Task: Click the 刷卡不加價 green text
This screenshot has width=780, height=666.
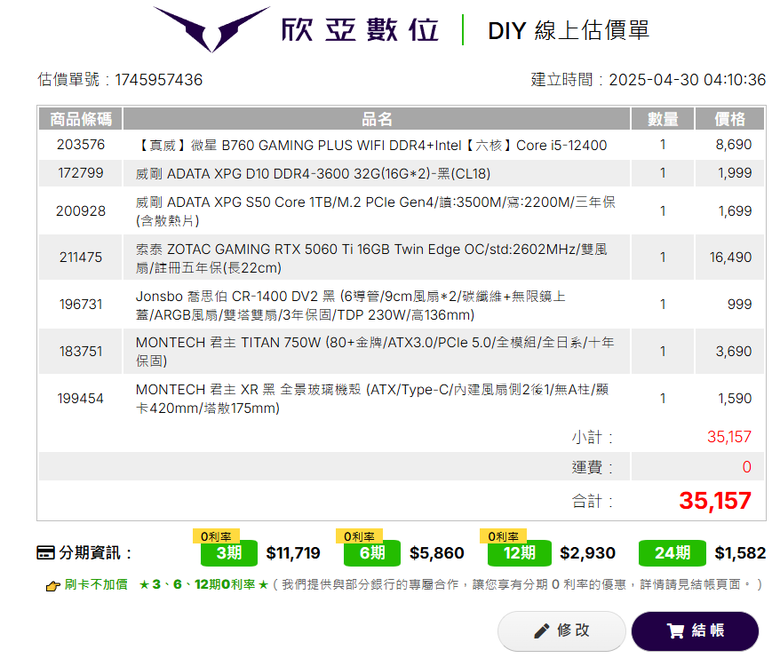Action: click(96, 584)
